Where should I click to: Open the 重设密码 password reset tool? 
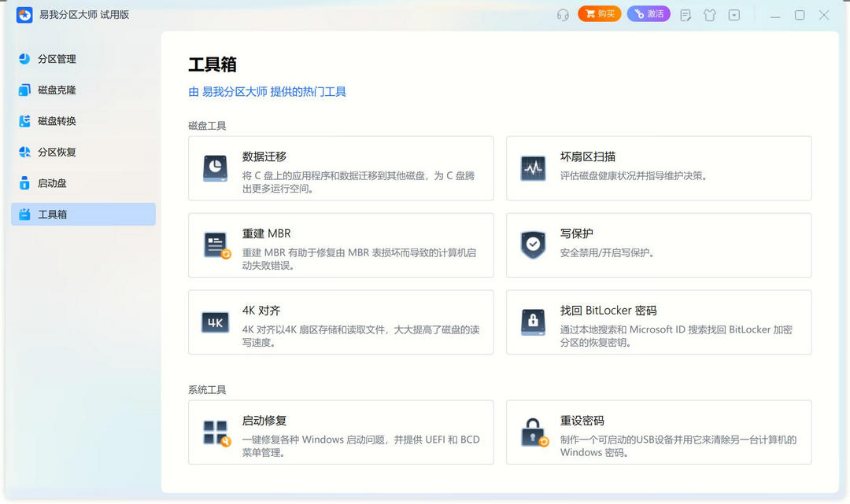533,431
